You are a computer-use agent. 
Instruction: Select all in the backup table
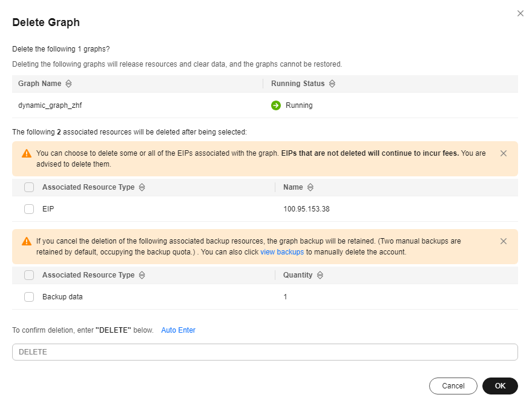pos(29,275)
